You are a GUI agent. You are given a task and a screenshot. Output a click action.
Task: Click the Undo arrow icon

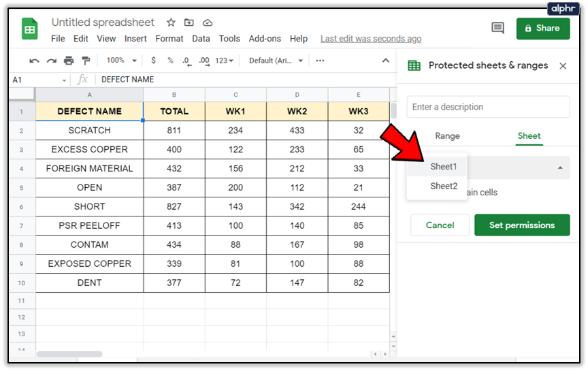[x=34, y=61]
